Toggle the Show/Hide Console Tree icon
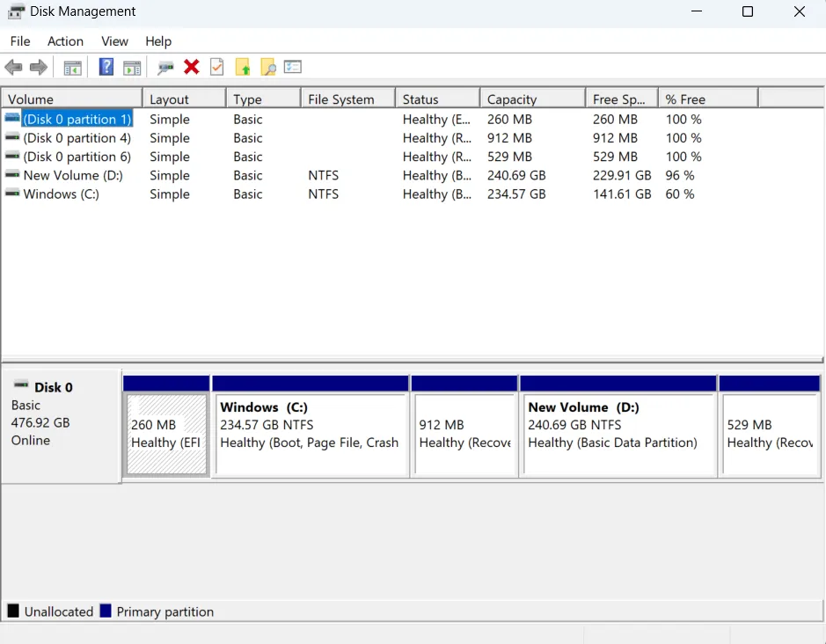The height and width of the screenshot is (644, 826). [x=73, y=68]
